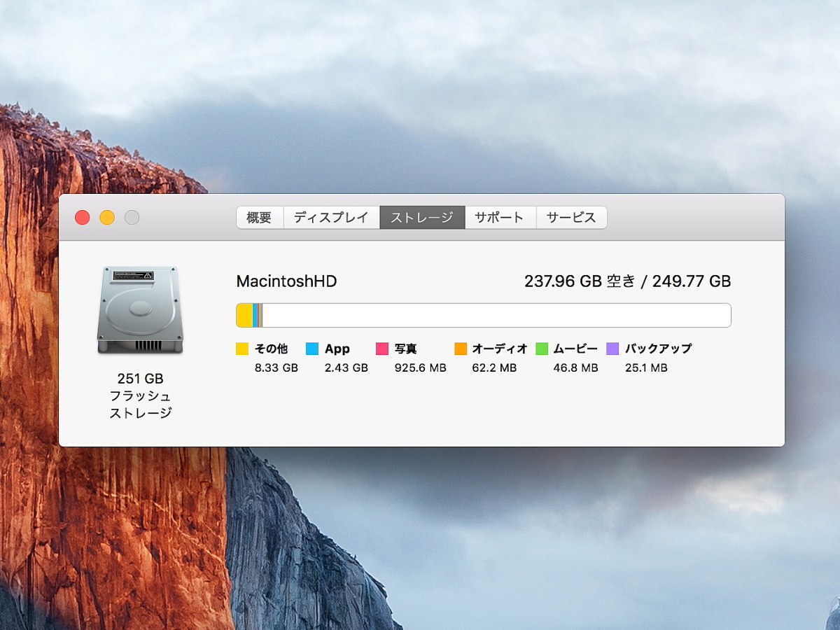Click the ムービー category label
840x630 pixels.
576,349
